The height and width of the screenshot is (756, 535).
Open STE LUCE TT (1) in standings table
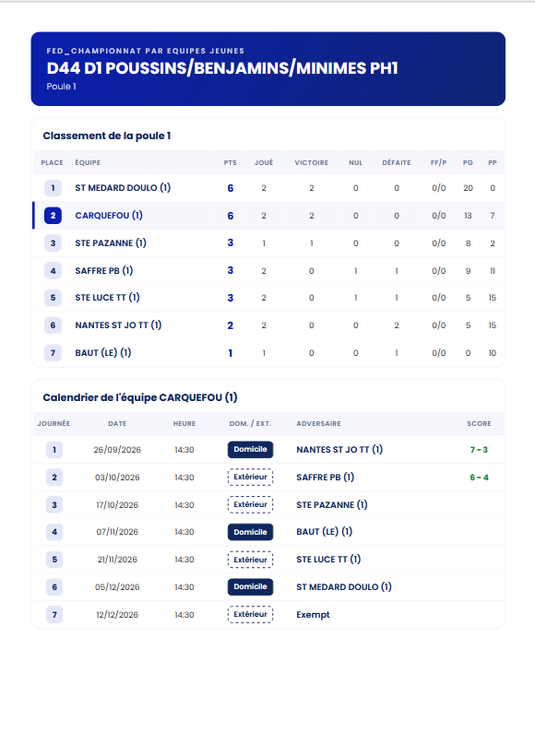[x=107, y=297]
